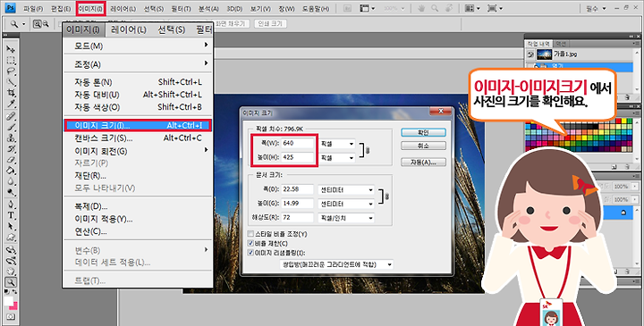Click the Launch Bridge icon
The height and width of the screenshot is (326, 644).
tap(347, 8)
